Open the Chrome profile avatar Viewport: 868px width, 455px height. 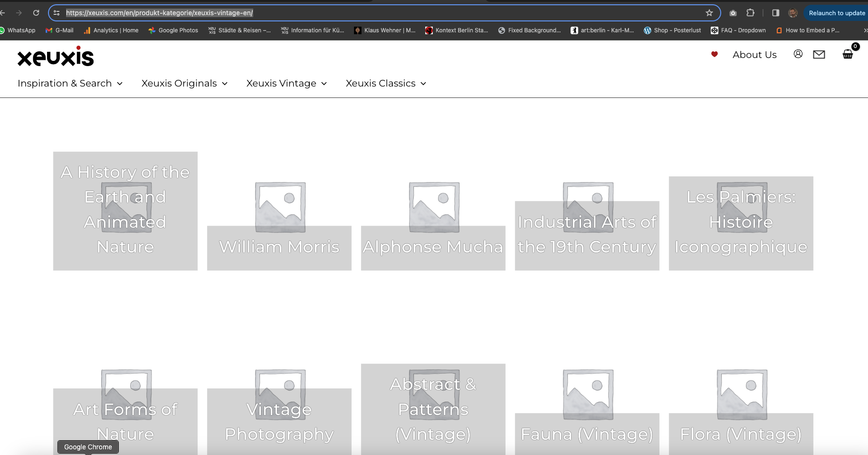[x=793, y=13]
